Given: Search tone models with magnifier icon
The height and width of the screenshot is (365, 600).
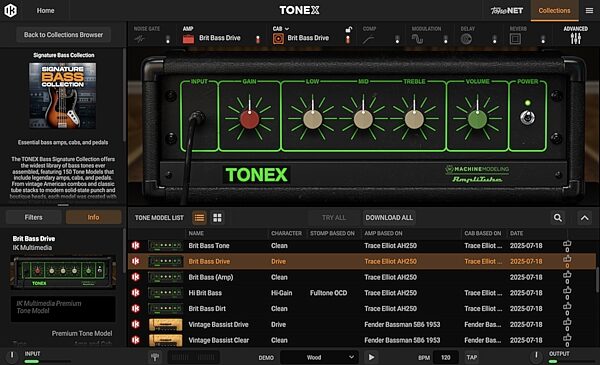Looking at the screenshot, I should click(x=558, y=218).
